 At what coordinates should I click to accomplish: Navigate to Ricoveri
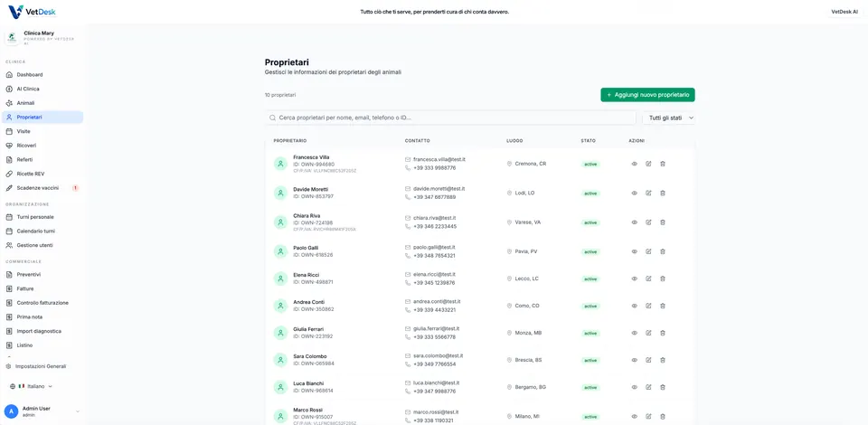click(42, 146)
